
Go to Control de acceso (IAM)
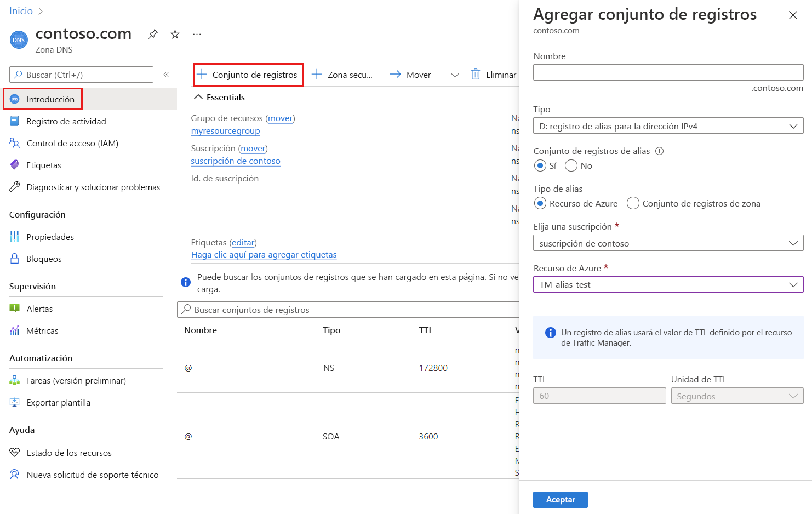coord(72,143)
